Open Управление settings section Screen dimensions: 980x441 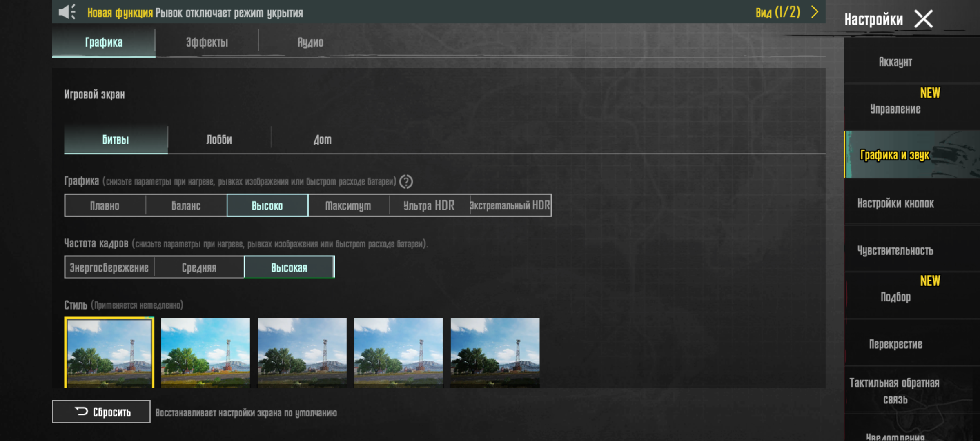point(895,109)
